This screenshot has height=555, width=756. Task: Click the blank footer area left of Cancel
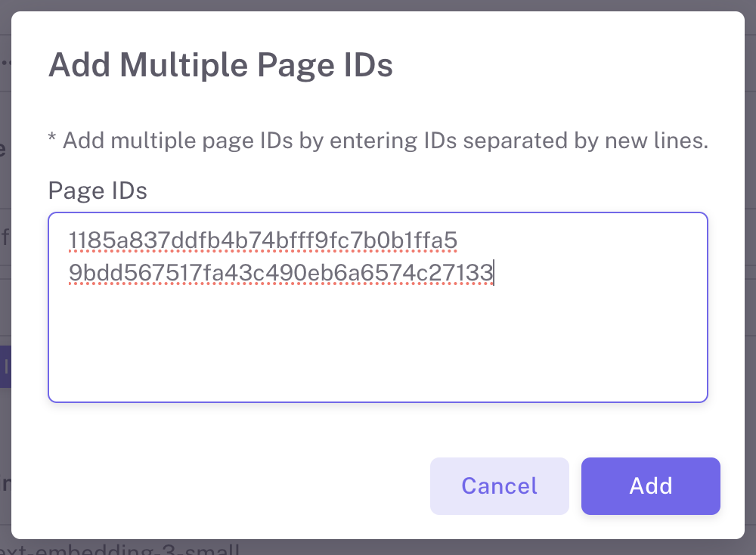[x=227, y=485]
